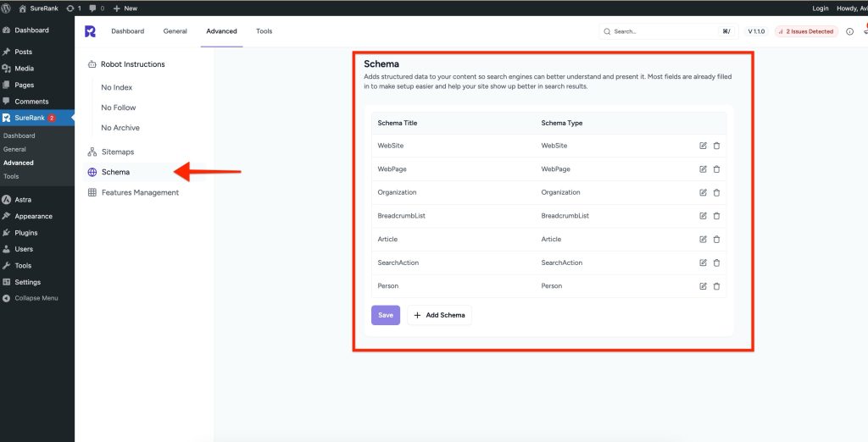The image size is (868, 442).
Task: Select No Follow option
Action: [119, 108]
